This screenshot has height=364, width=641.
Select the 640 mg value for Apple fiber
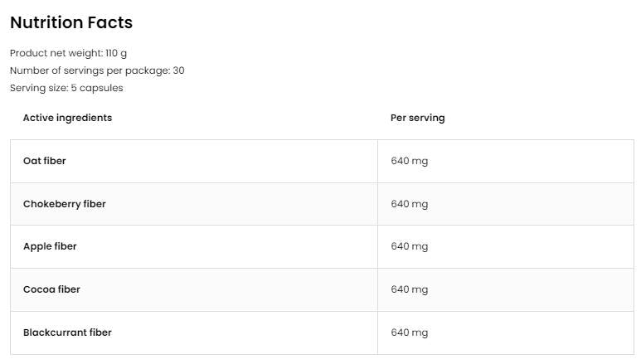[409, 246]
